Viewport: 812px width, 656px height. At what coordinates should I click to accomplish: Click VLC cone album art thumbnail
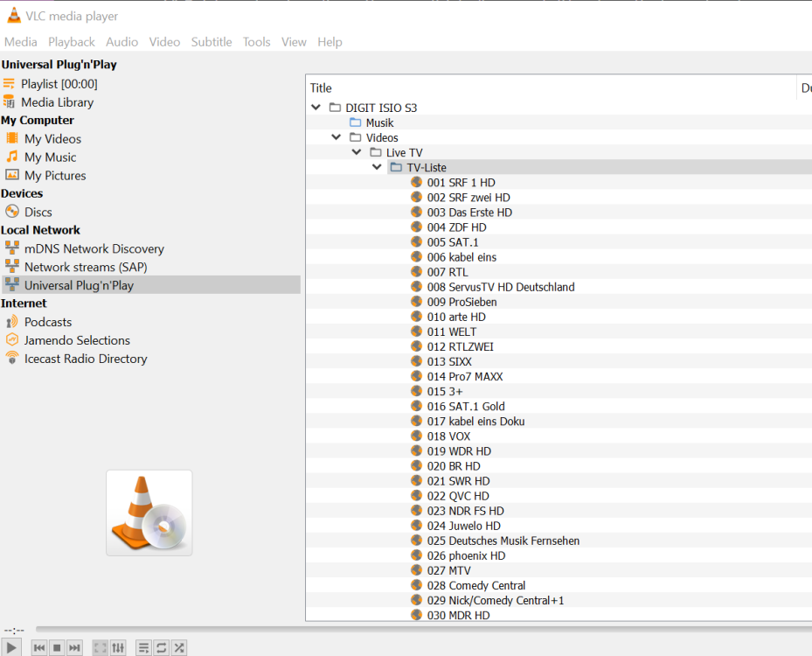tap(149, 513)
